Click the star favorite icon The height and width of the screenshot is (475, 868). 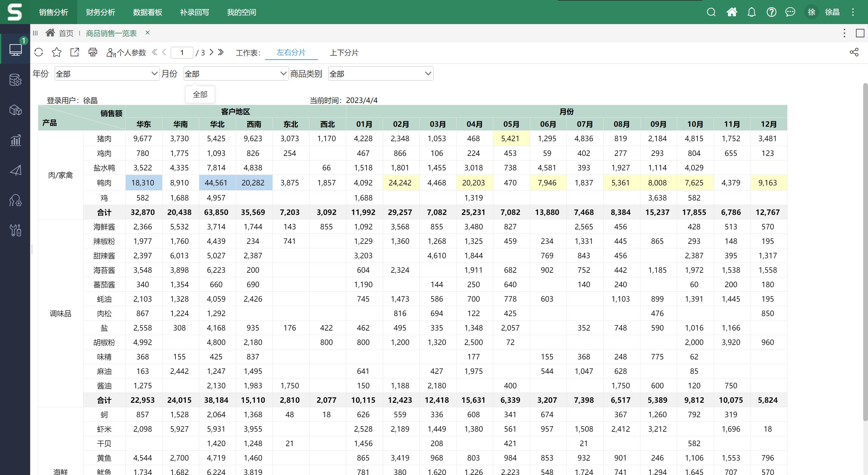coord(57,52)
